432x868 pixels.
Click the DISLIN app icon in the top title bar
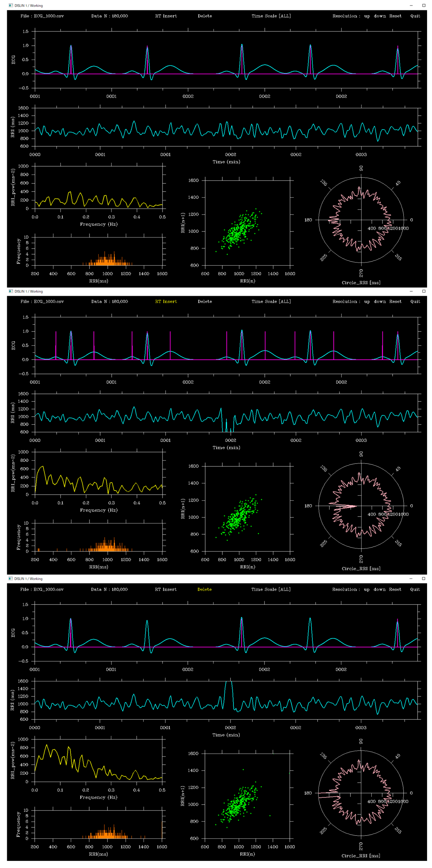(x=11, y=5)
